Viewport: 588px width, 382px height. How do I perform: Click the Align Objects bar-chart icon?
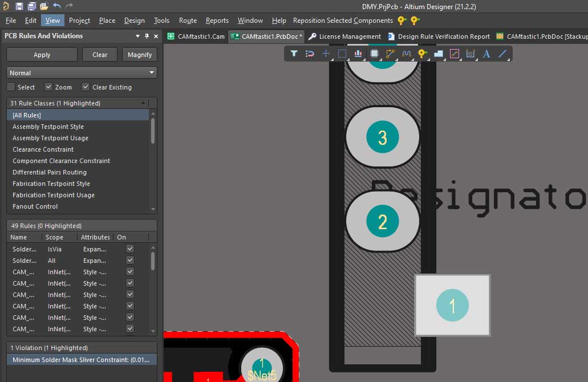358,54
